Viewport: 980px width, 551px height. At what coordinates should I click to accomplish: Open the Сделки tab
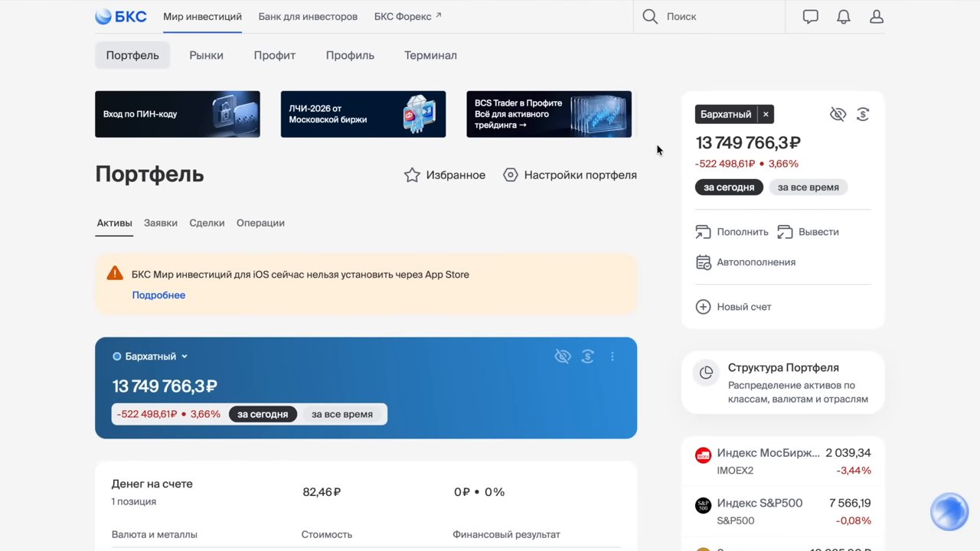[207, 223]
